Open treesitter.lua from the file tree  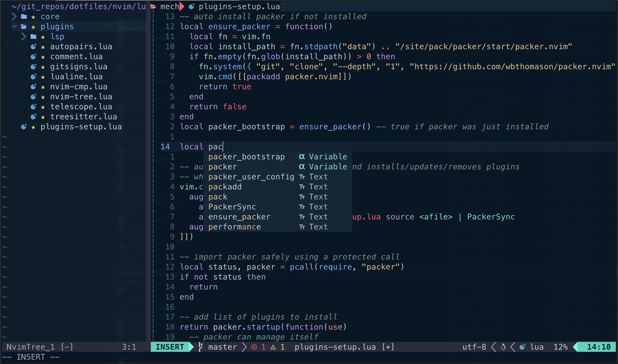(84, 117)
